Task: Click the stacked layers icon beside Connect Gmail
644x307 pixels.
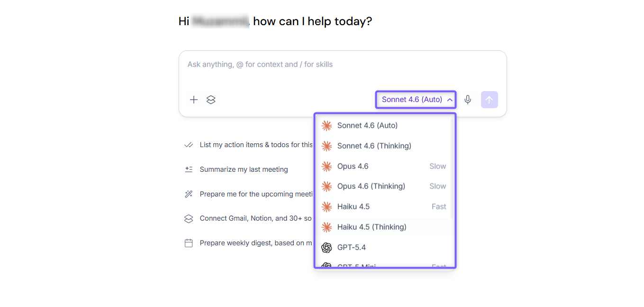Action: point(189,219)
